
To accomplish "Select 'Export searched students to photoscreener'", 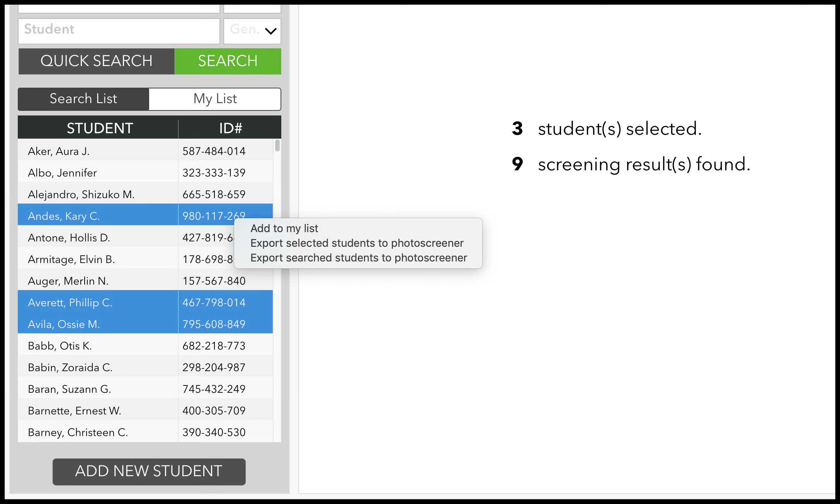I will [x=359, y=258].
